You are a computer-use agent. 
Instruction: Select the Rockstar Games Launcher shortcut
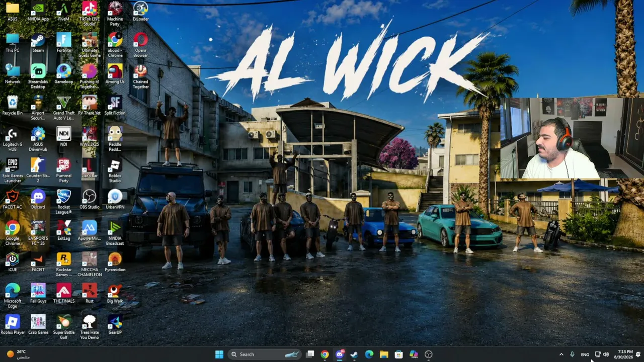64,265
